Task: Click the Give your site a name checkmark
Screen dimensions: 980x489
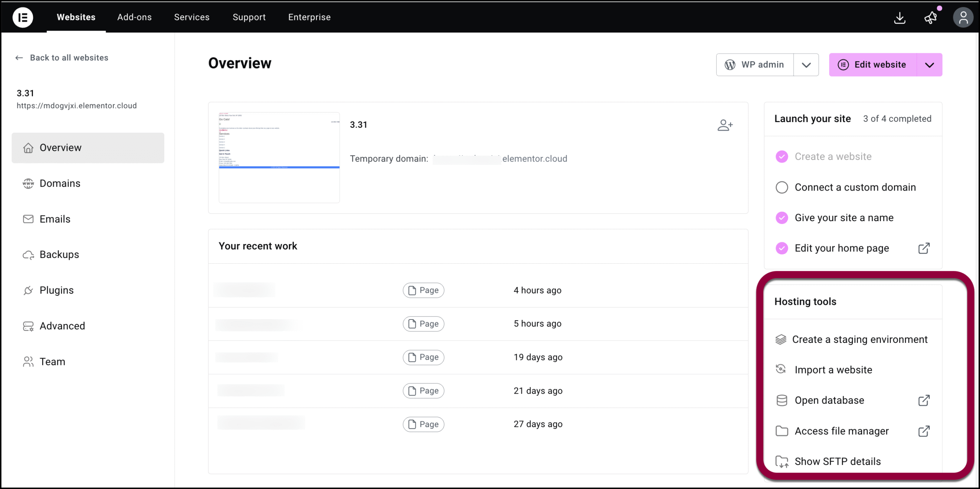Action: [x=782, y=218]
